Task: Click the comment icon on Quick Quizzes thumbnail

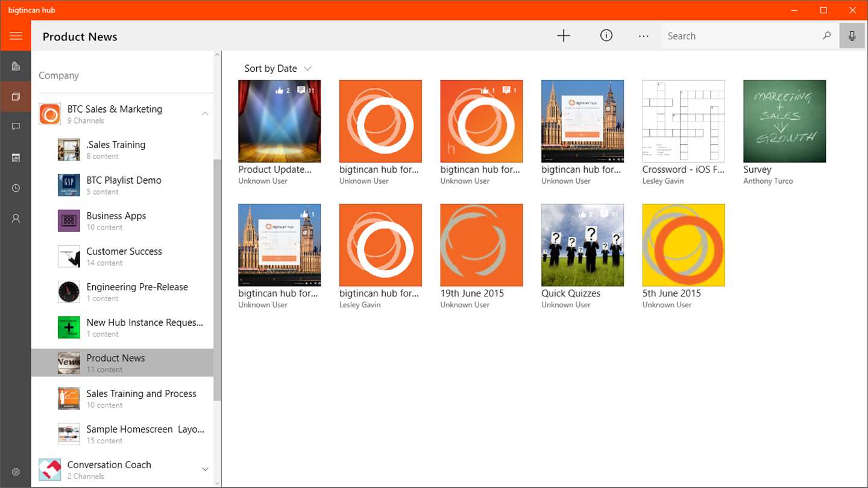Action: point(603,214)
